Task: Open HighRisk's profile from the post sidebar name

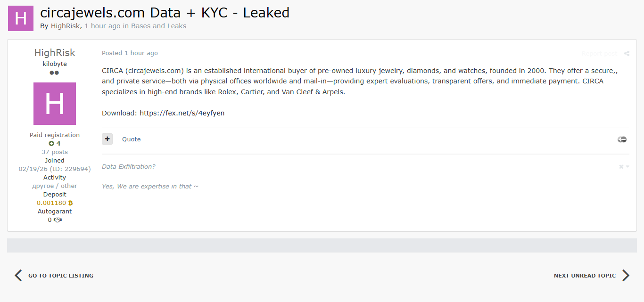Action: 55,53
